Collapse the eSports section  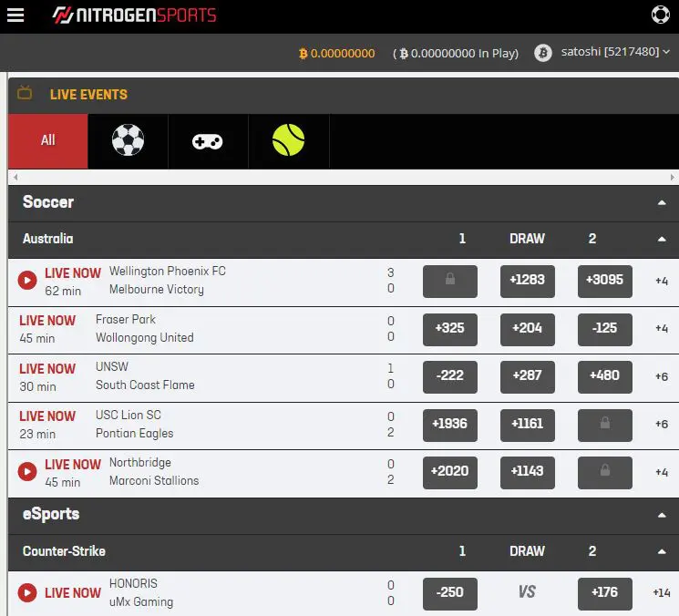pos(662,515)
